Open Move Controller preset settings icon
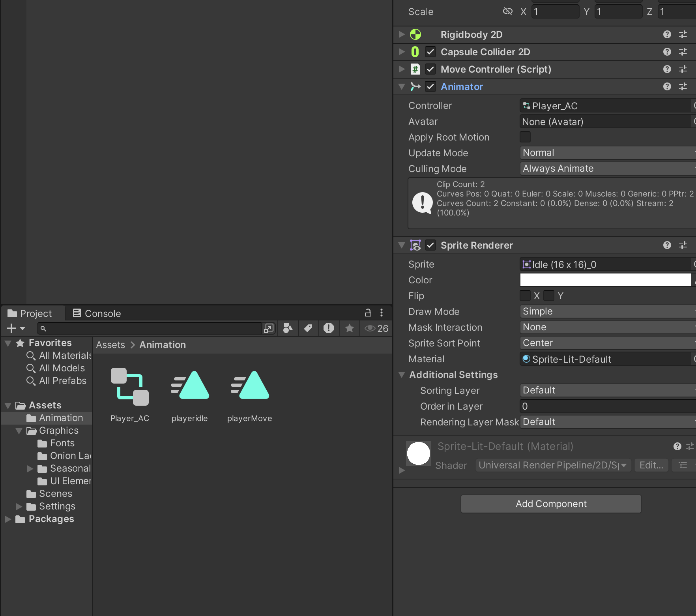The height and width of the screenshot is (616, 696). [x=683, y=69]
